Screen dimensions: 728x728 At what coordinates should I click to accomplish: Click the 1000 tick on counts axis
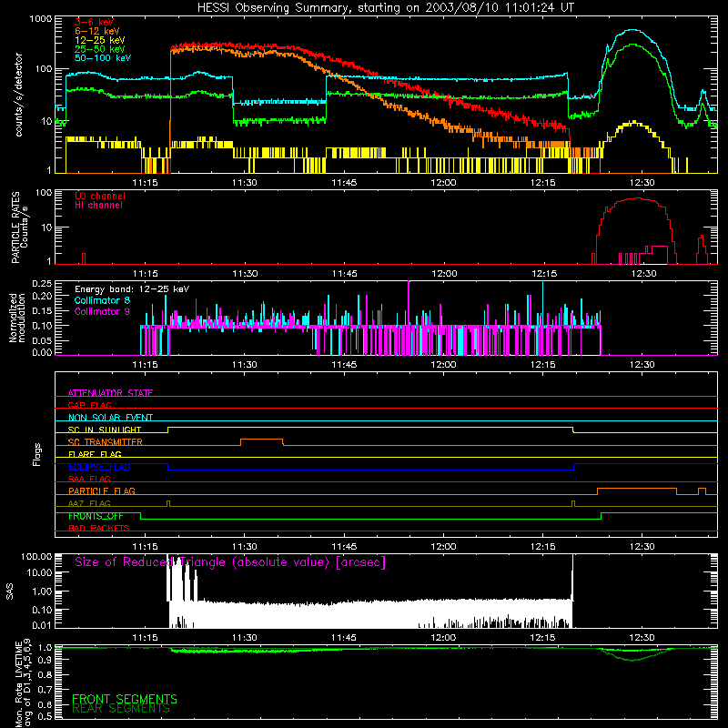(40, 18)
